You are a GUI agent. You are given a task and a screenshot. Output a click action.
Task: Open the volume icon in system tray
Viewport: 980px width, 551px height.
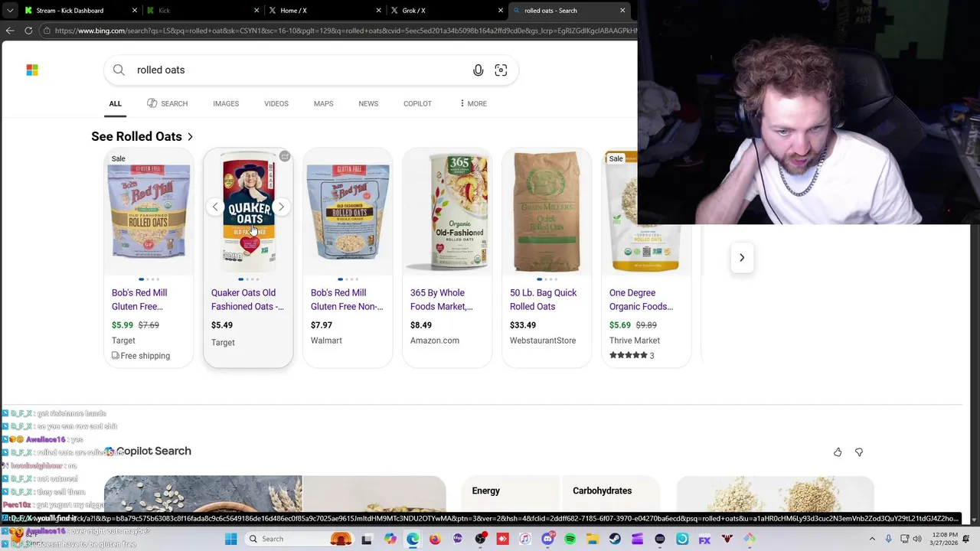(x=917, y=539)
